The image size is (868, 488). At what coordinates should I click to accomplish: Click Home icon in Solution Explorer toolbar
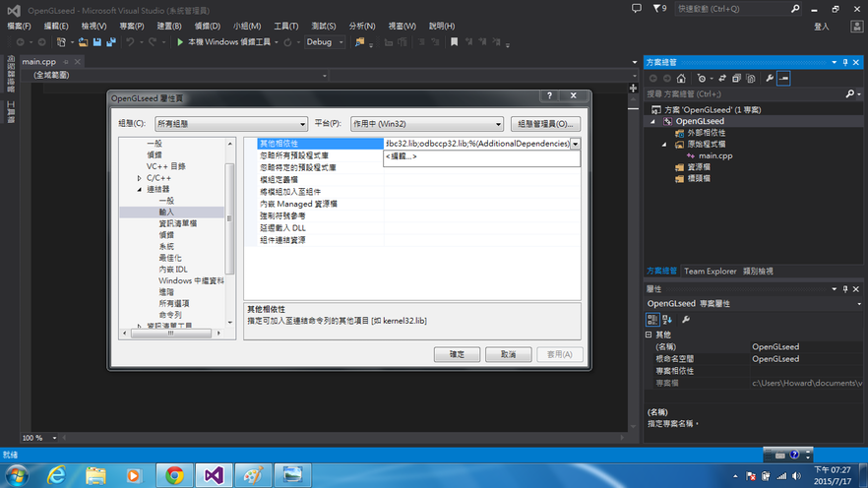click(x=681, y=79)
